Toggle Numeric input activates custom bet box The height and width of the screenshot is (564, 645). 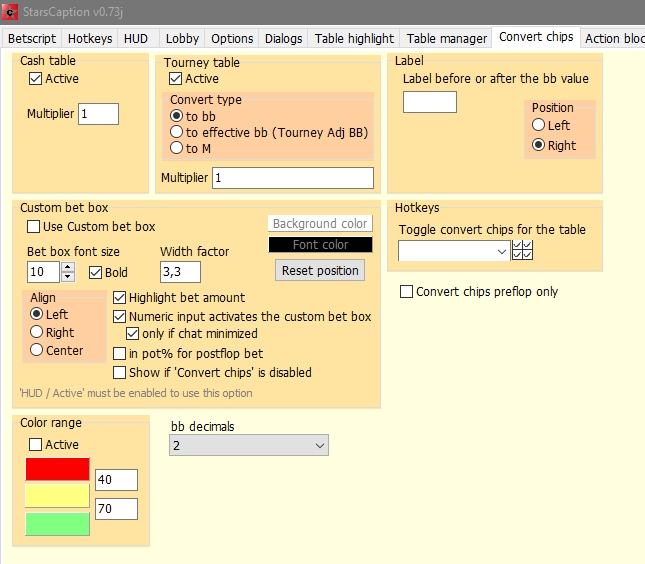pyautogui.click(x=119, y=316)
